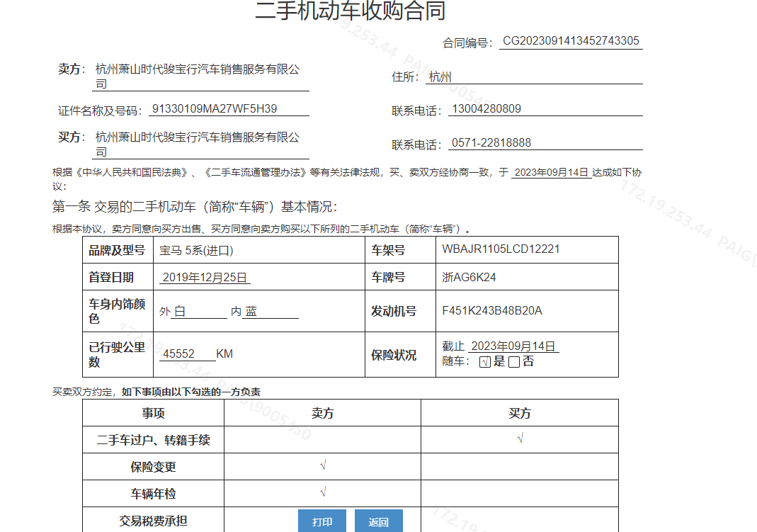Select the title 二手机动车收购合同

[x=351, y=11]
